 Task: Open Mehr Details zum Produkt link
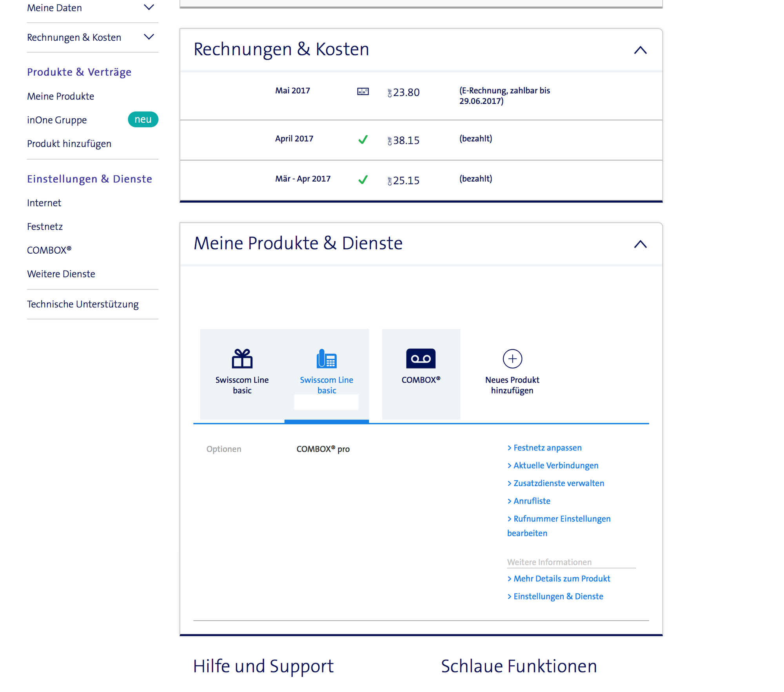click(x=559, y=578)
